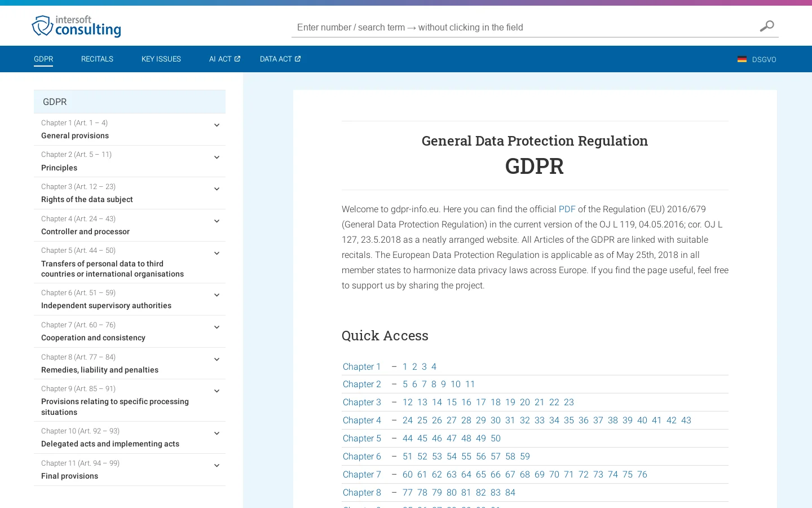Open the Chapter 8 quick access link

(x=362, y=492)
